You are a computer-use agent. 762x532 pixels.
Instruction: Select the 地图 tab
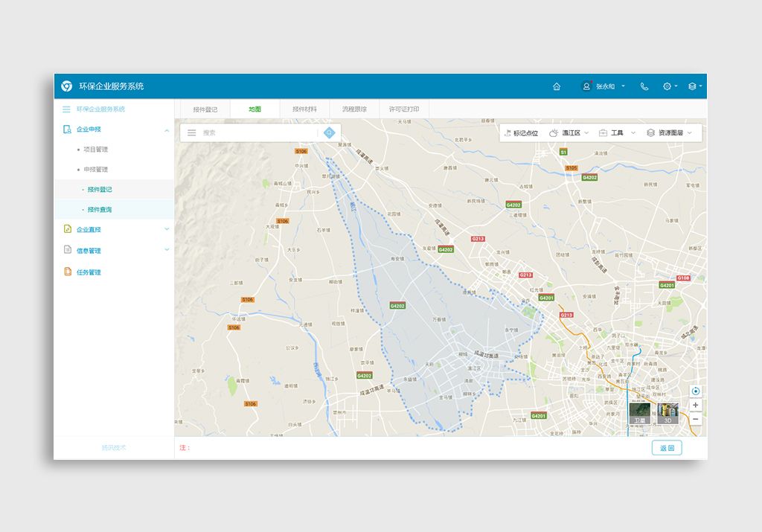click(254, 109)
